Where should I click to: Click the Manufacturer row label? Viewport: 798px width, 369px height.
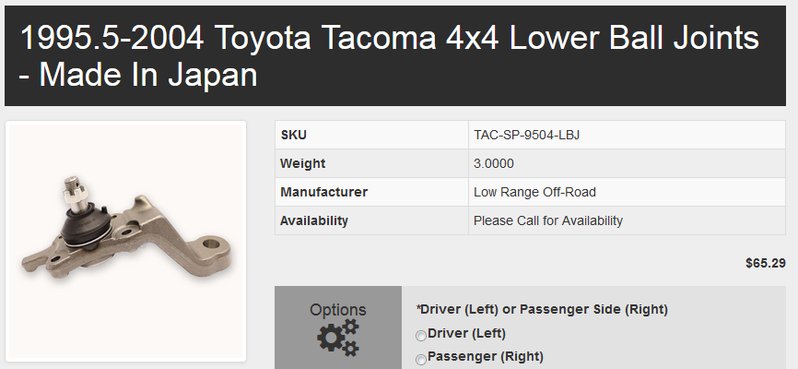pyautogui.click(x=324, y=192)
